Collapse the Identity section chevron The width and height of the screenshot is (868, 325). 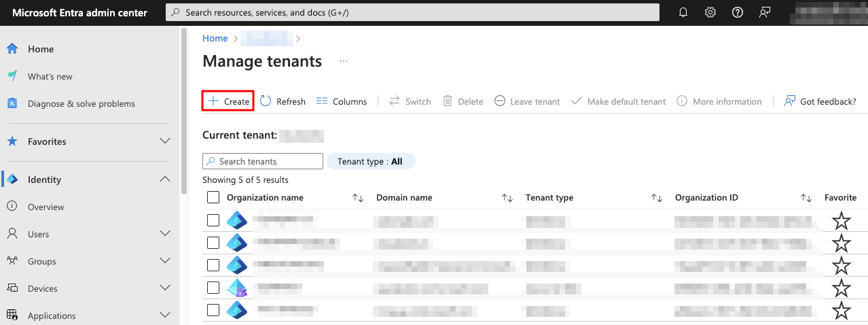click(164, 179)
